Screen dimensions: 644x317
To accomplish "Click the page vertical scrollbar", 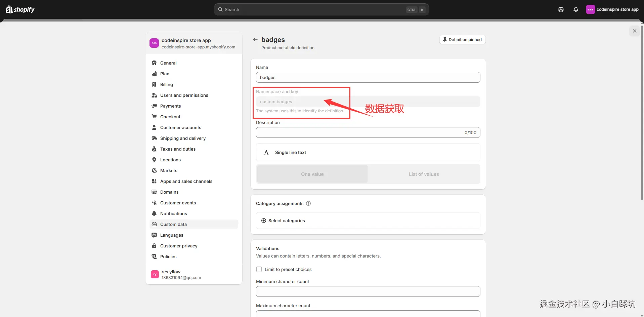I will point(642,113).
